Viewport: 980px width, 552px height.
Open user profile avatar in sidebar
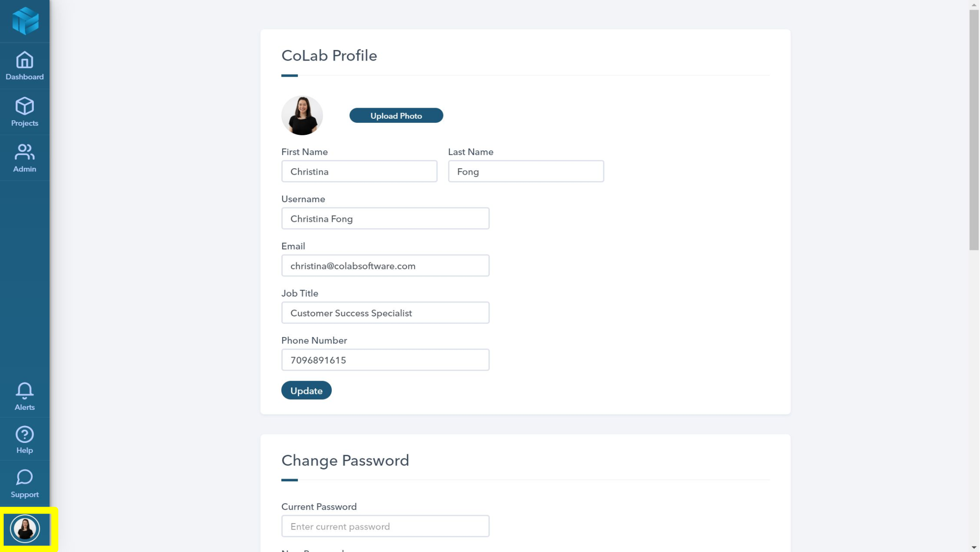tap(25, 529)
